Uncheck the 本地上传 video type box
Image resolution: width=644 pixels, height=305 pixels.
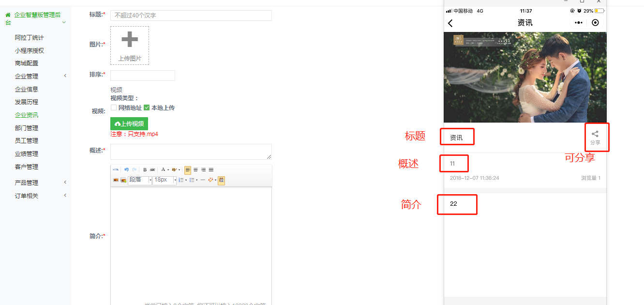point(147,107)
